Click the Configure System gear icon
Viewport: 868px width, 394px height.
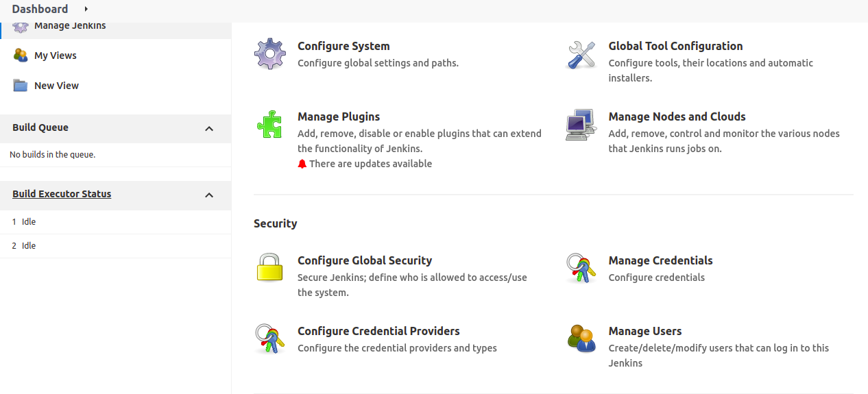point(270,54)
